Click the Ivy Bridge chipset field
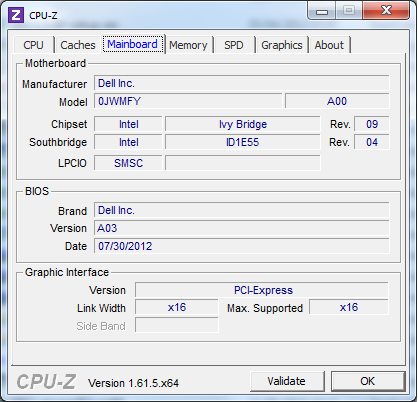Screen dimensions: 418x402 243,124
